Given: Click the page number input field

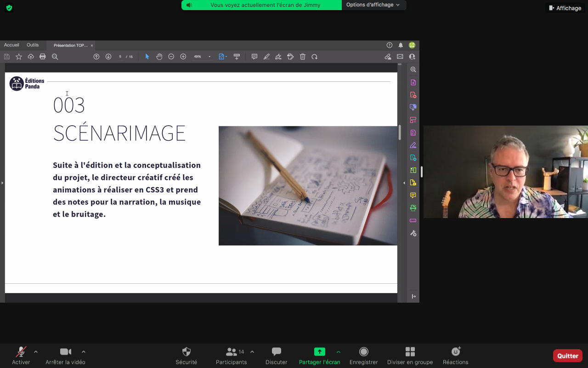Looking at the screenshot, I should pos(120,57).
